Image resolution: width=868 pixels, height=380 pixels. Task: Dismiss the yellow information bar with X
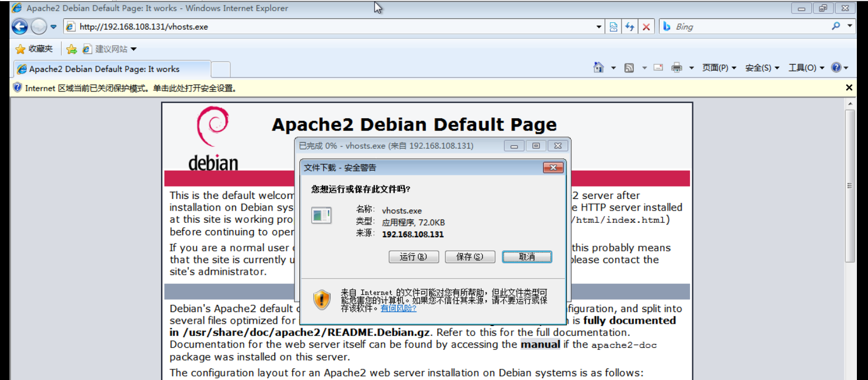coord(849,87)
